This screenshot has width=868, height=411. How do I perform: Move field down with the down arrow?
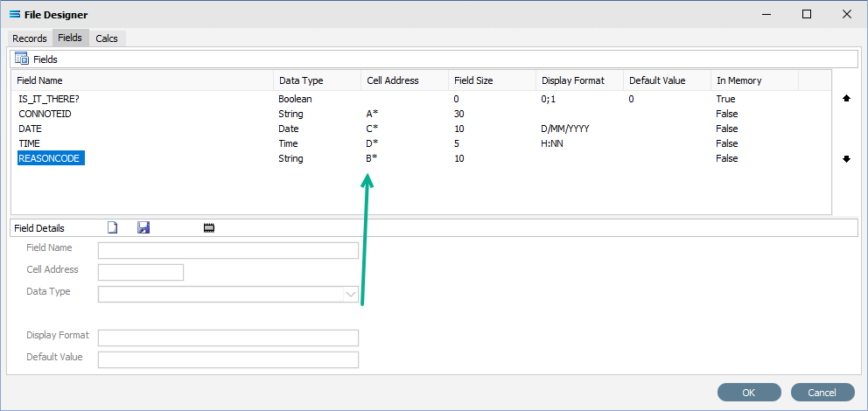point(846,159)
